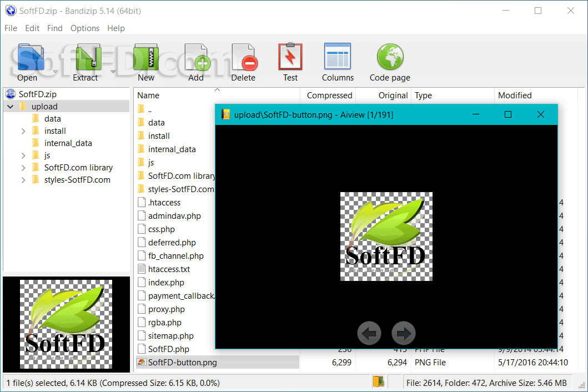Open the Help menu

[x=116, y=28]
